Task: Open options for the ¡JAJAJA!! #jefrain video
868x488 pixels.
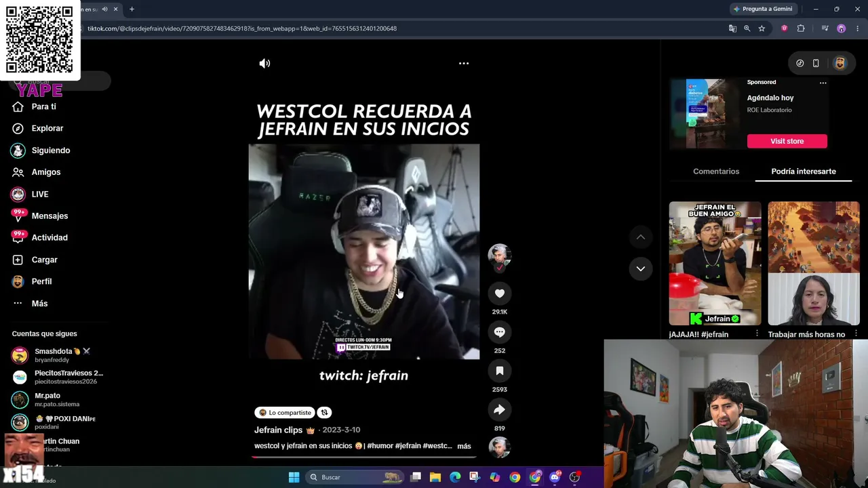Action: click(x=757, y=333)
